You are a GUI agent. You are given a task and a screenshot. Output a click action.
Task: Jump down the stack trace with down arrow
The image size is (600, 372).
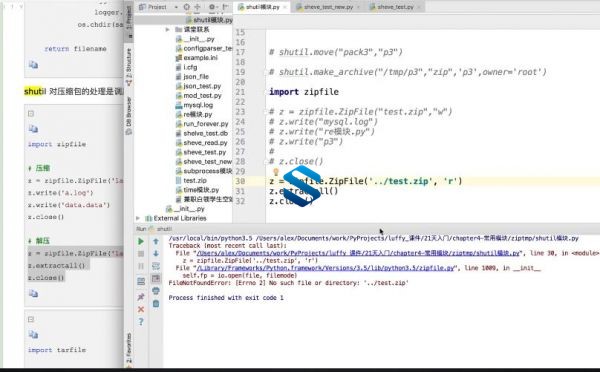pyautogui.click(x=156, y=253)
